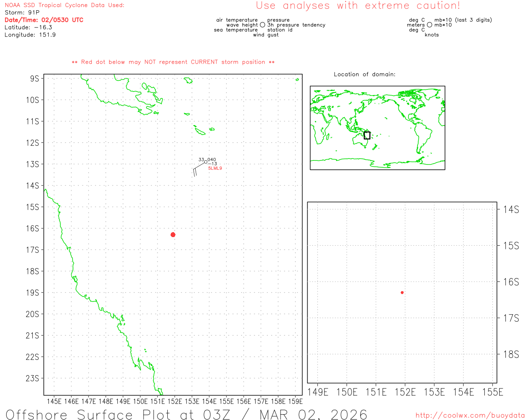The width and height of the screenshot is (525, 420).
Task: Click the world map location thumbnail
Action: coord(377,128)
